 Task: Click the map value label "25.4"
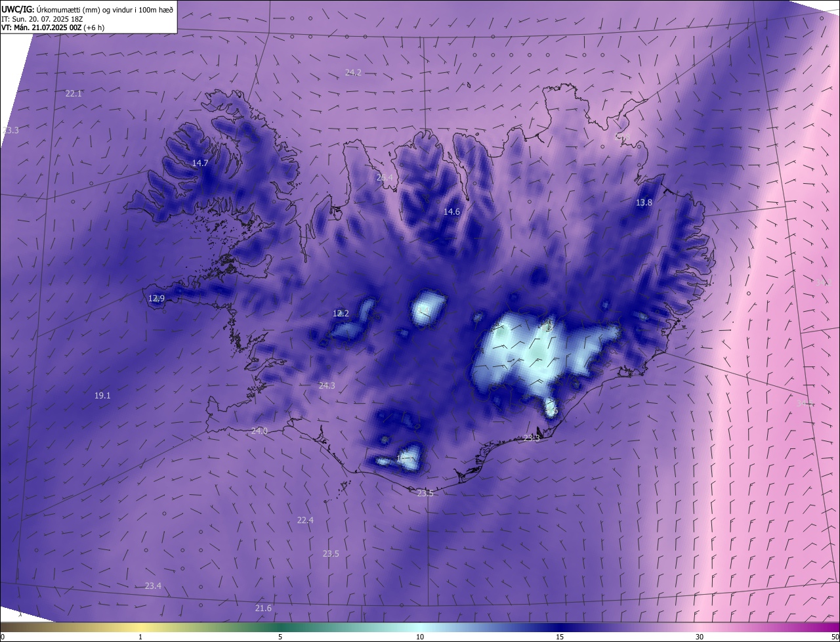385,178
